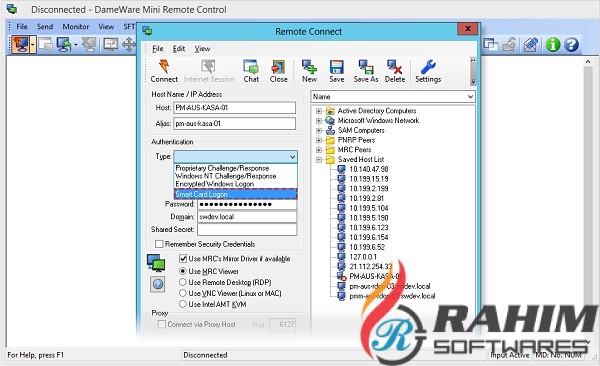Click the Active Directory Computers folder icon

pyautogui.click(x=330, y=111)
